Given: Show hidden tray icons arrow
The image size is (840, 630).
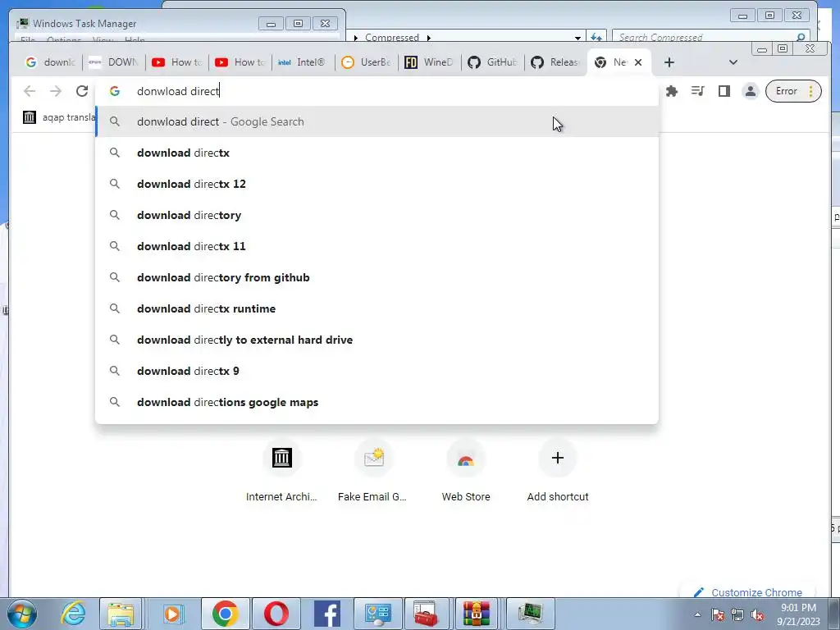Looking at the screenshot, I should [697, 614].
